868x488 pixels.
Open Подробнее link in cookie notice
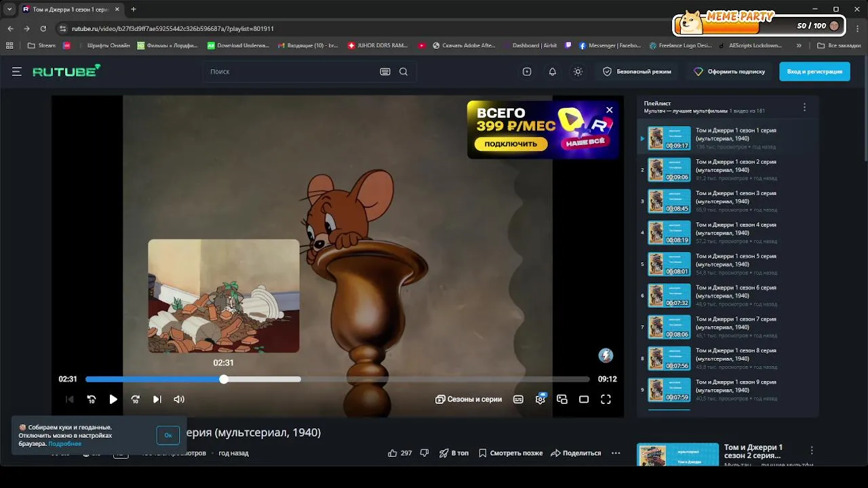64,444
